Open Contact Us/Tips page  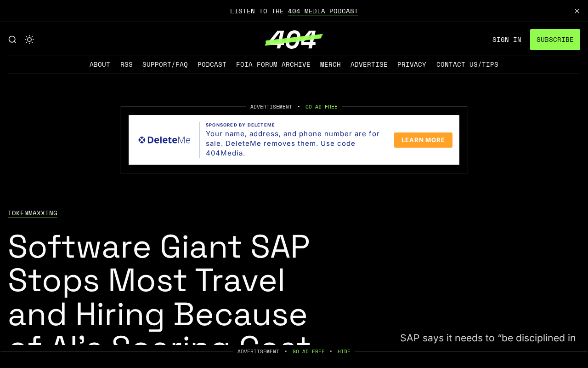click(x=467, y=64)
